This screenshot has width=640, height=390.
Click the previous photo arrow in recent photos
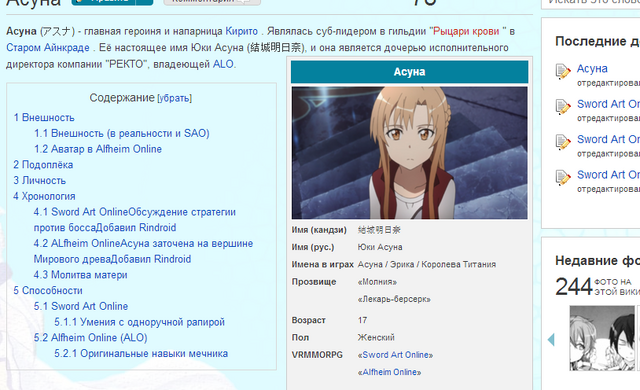551,339
